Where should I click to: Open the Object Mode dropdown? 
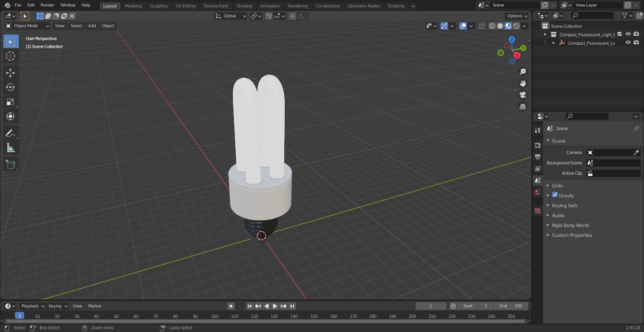(x=27, y=26)
